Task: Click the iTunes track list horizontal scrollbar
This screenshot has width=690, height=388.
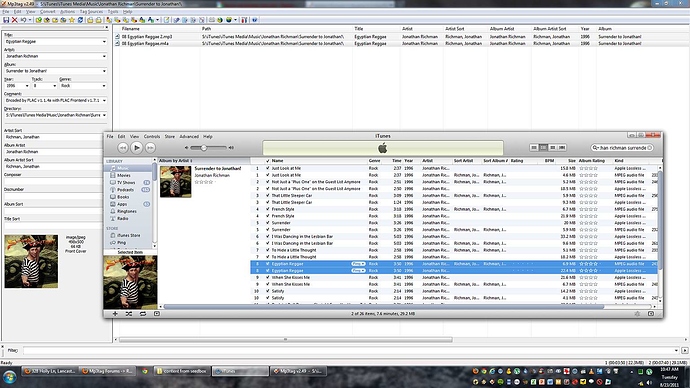Action: tap(383, 307)
